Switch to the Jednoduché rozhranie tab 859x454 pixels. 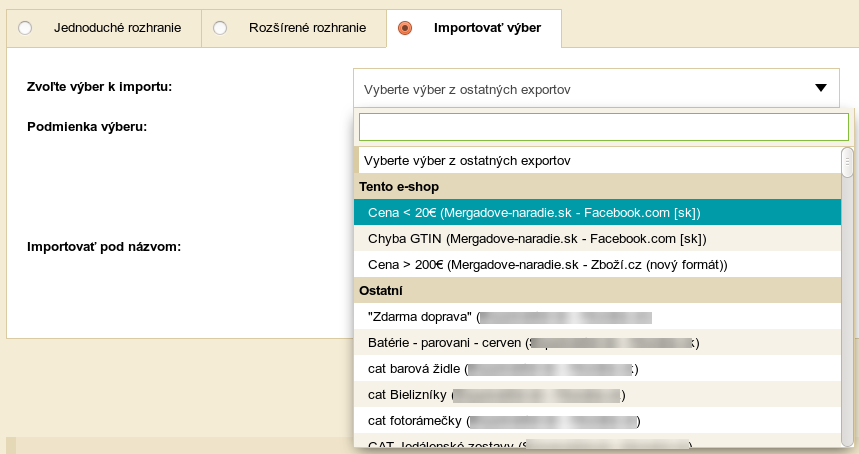[117, 28]
